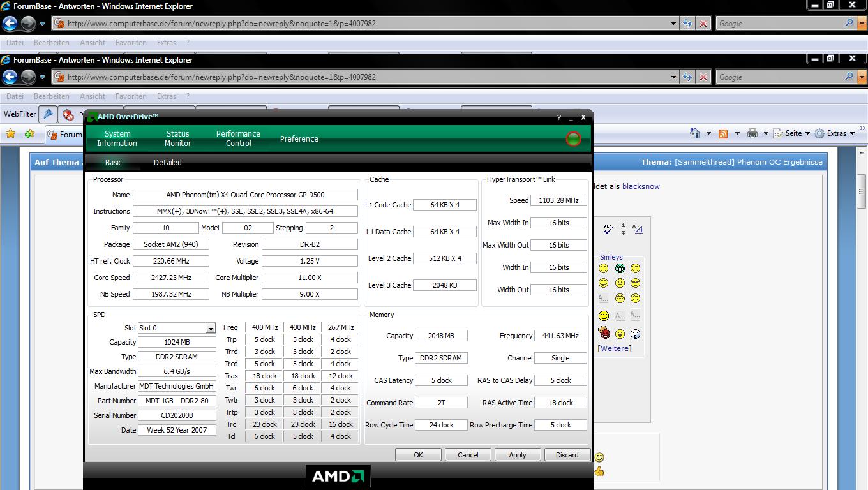Click the Cancel button in OverDrive
The image size is (868, 490).
point(468,455)
